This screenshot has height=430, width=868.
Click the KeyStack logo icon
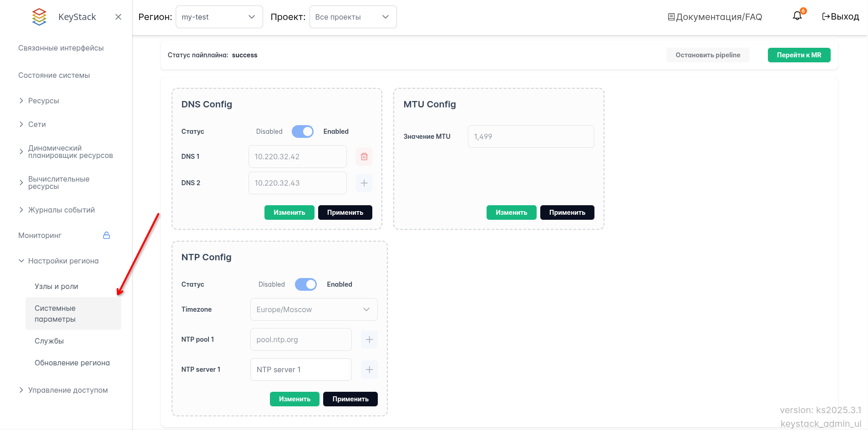pos(40,17)
